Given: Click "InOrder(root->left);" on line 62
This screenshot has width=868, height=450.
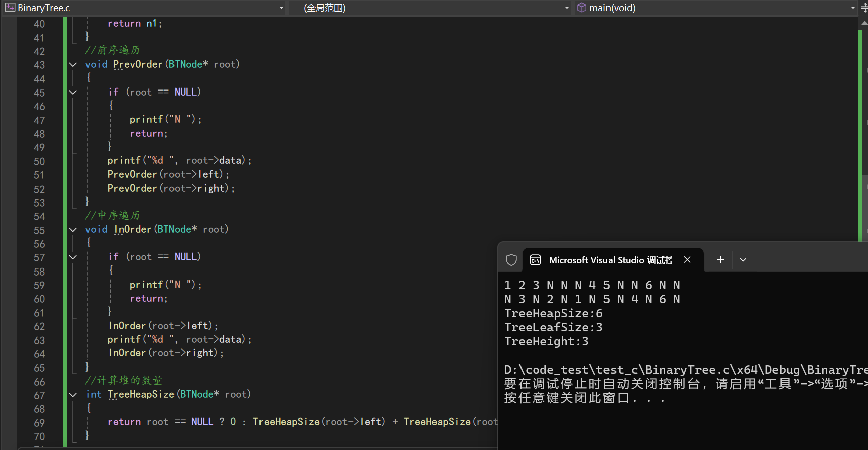Looking at the screenshot, I should (163, 326).
